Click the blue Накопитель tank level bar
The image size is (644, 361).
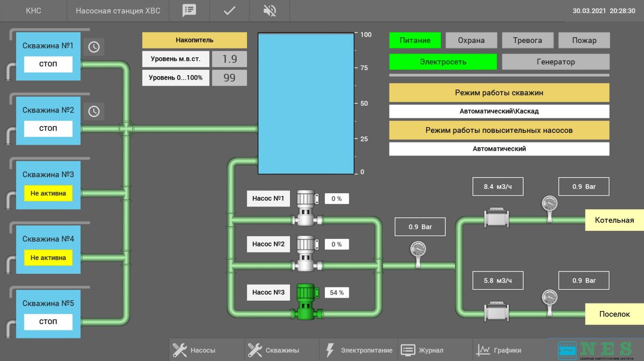(305, 104)
